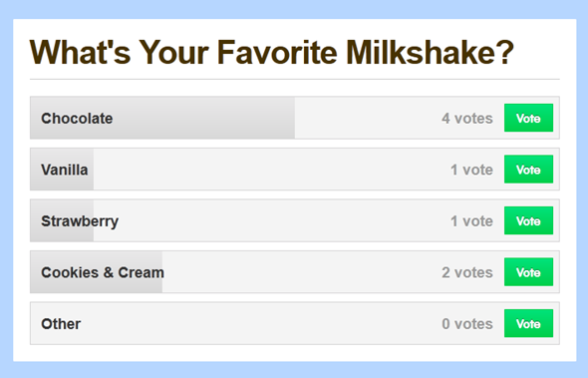Click the Cookies & Cream progress bar fill
The width and height of the screenshot is (588, 378).
(x=97, y=272)
